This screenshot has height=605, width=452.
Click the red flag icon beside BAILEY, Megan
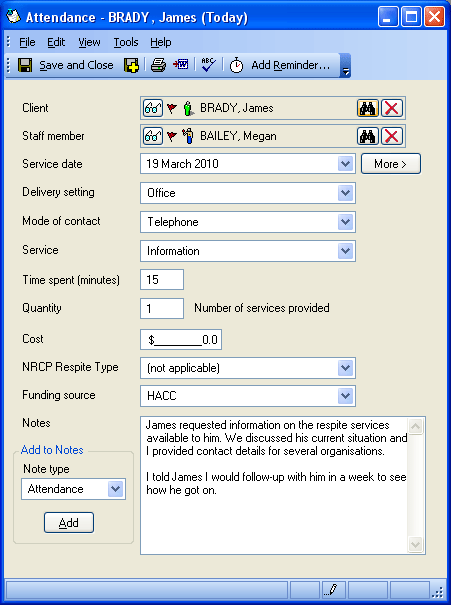tap(172, 136)
